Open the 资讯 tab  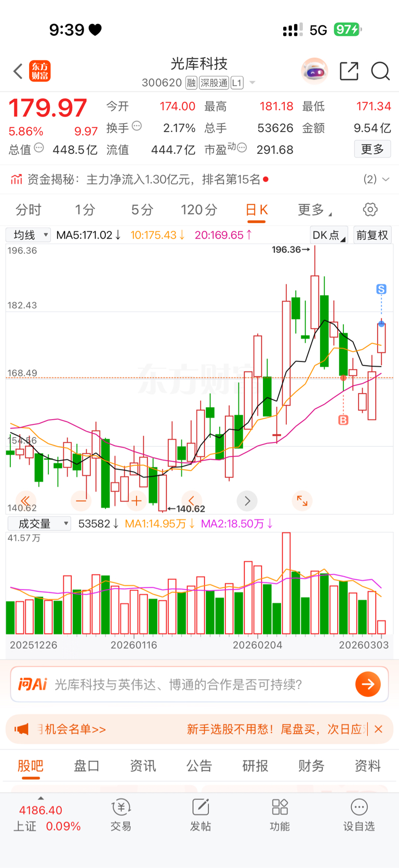[143, 766]
